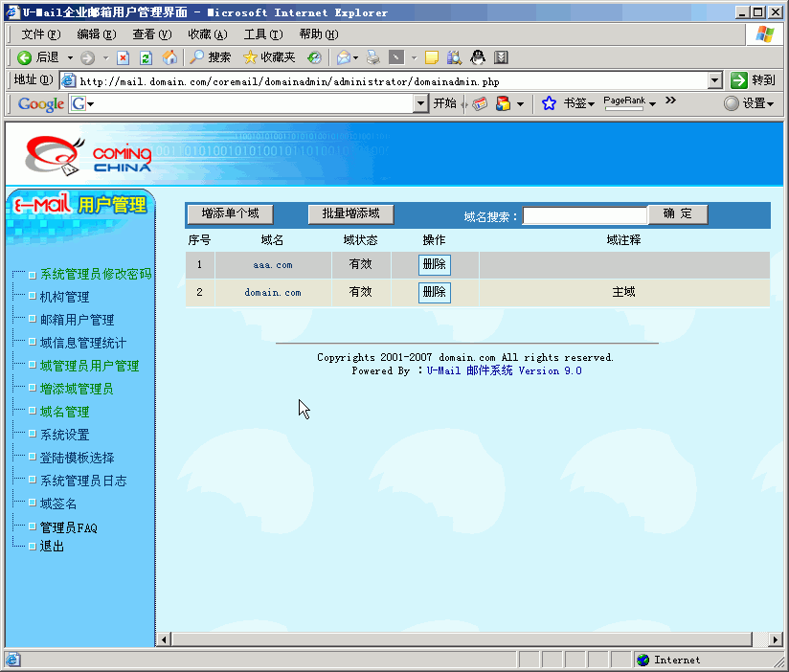
Task: Click the Back (后退) arrow button
Action: (x=38, y=57)
